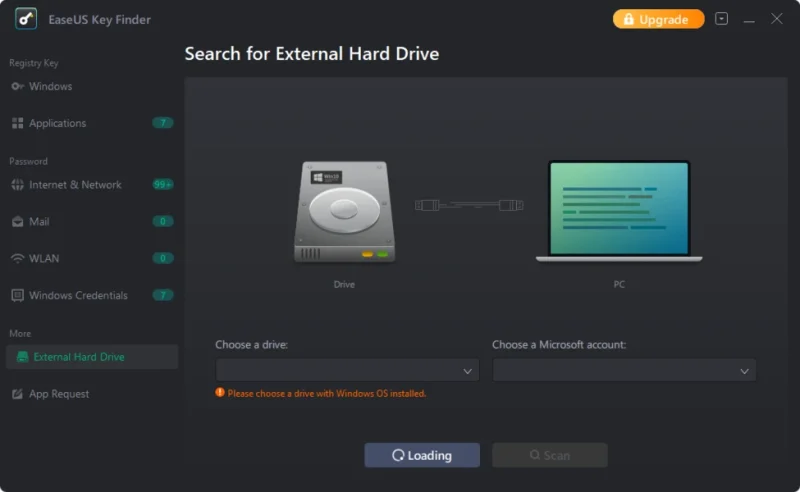Click the spinner icon on Loading button
Screen dimensions: 800x492
pos(398,455)
